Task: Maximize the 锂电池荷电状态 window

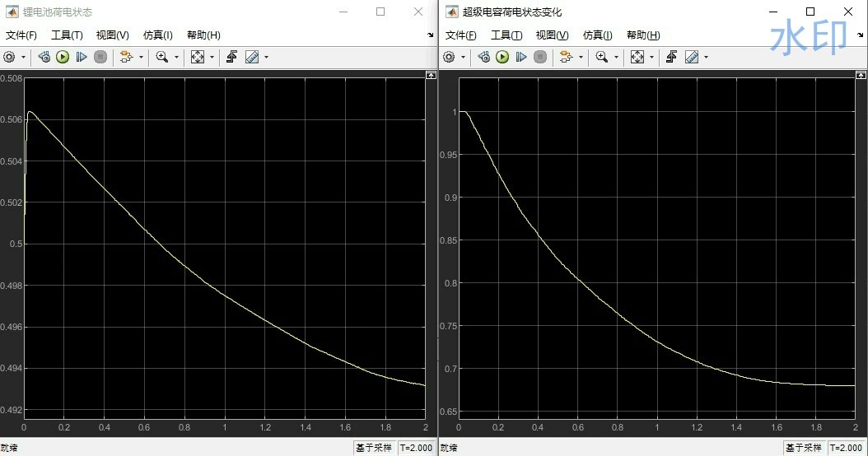Action: [380, 12]
